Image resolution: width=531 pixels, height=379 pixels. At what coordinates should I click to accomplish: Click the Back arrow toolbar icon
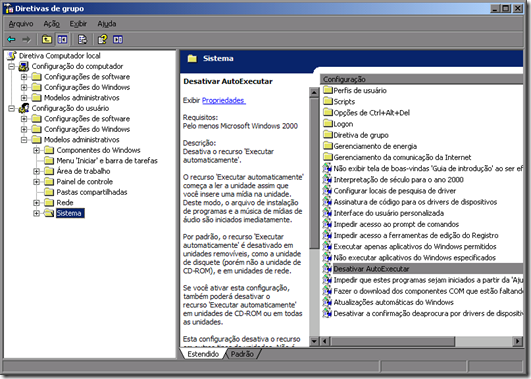click(x=12, y=40)
